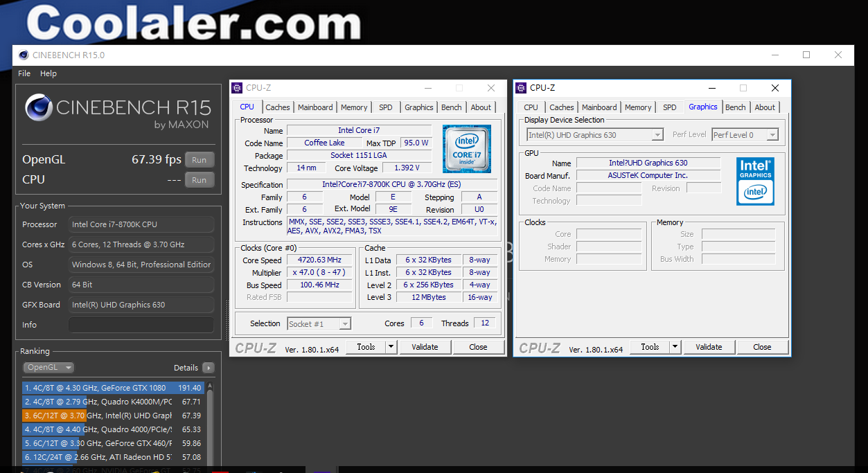Viewport: 868px width, 473px height.
Task: Open the Help menu in Cinebench
Action: 48,73
